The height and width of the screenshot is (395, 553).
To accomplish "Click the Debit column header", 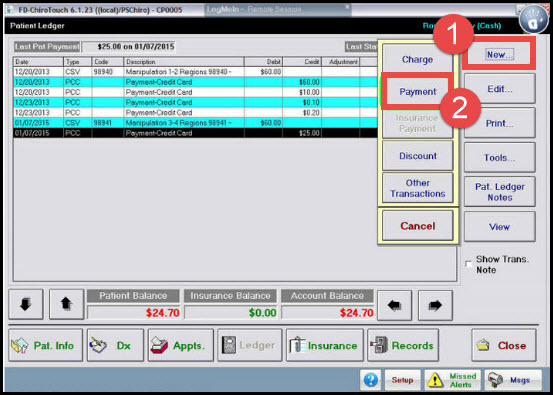I will click(263, 62).
